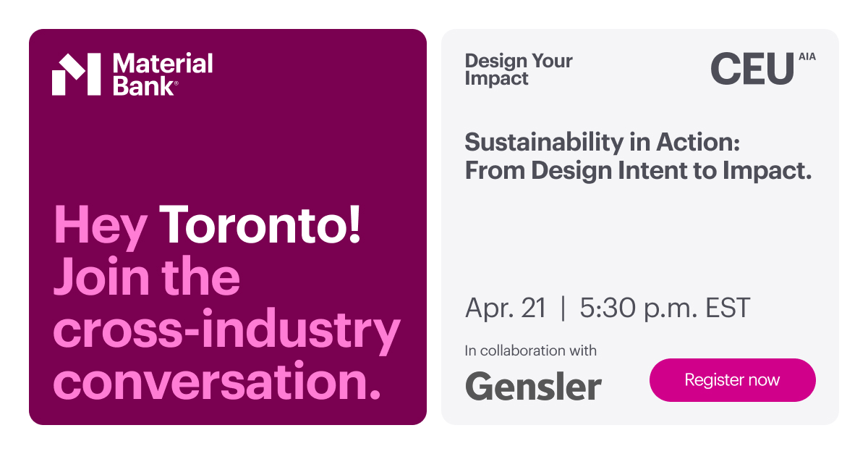Click the 5:30 p.m. EST time
868x454 pixels.
coord(665,308)
